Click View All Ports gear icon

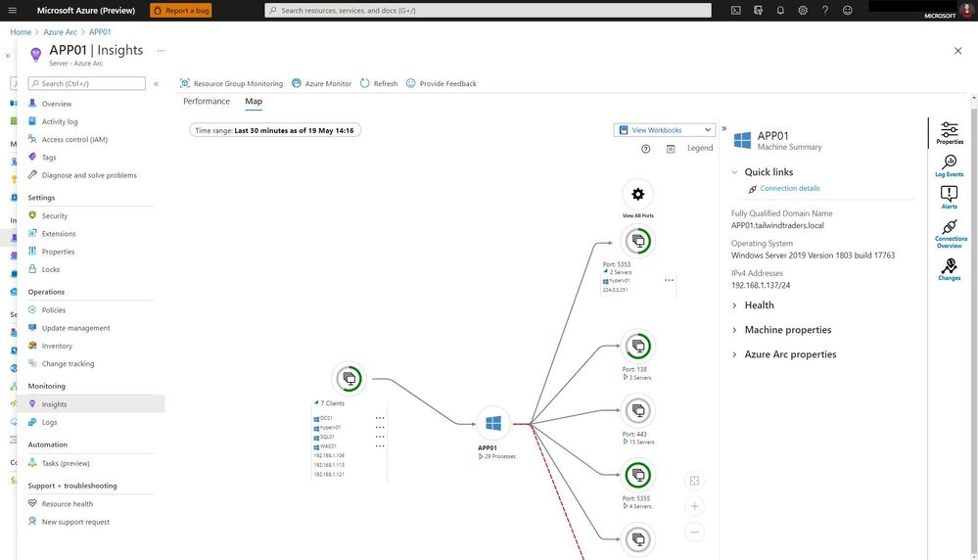(637, 194)
